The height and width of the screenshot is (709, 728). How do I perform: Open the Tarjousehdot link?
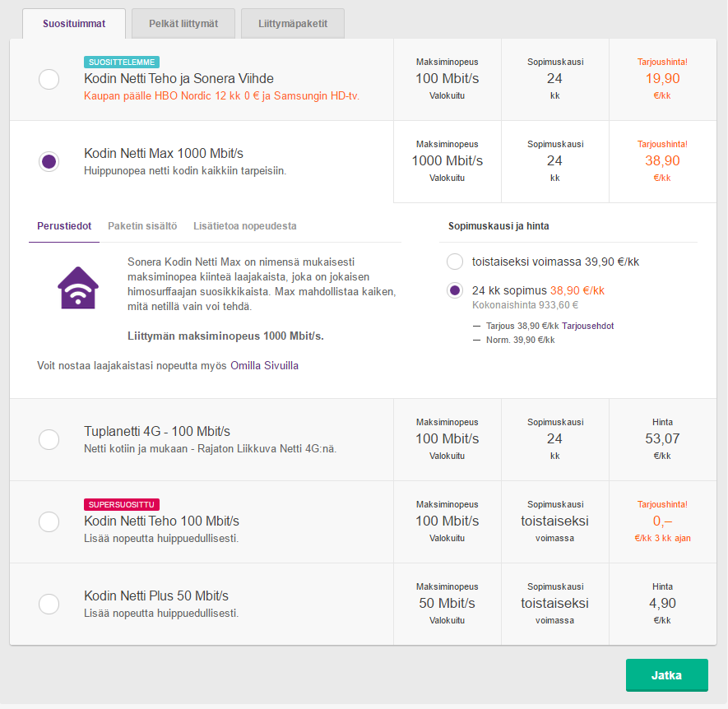coord(587,326)
